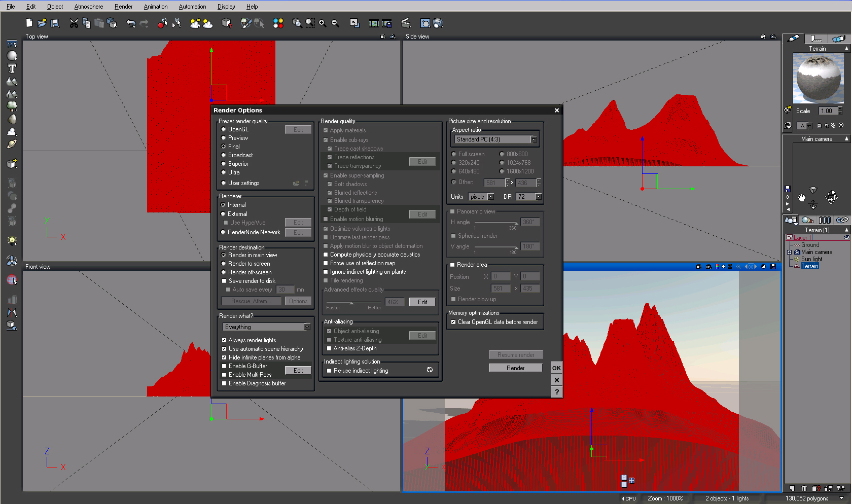Click the Scale value field for Terrain
Image resolution: width=852 pixels, height=504 pixels.
click(x=828, y=111)
